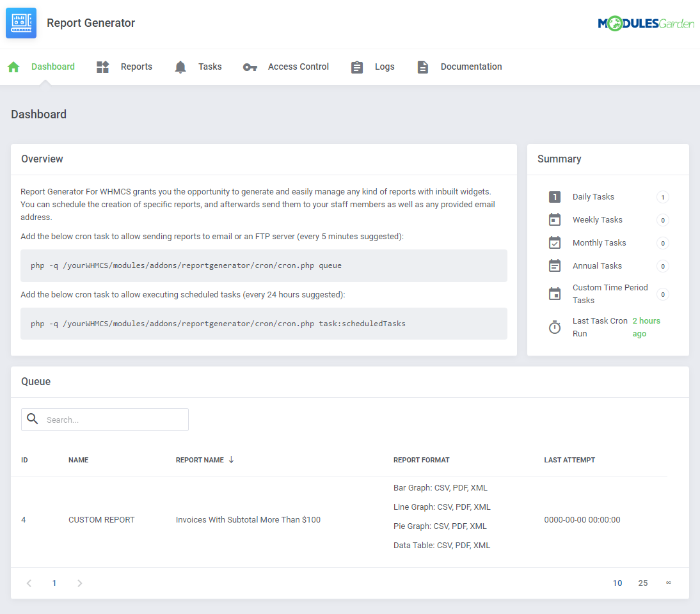Click the '2 hours ago' cron run value
This screenshot has height=614, width=700.
click(646, 327)
